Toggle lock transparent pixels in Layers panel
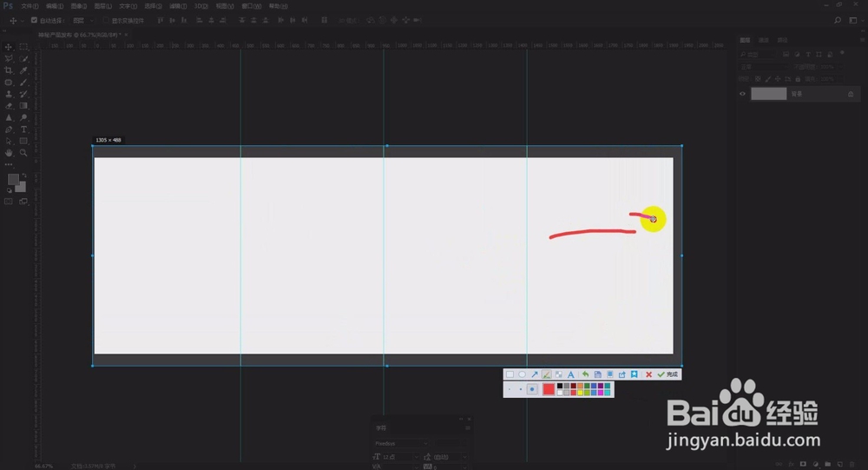Viewport: 868px width, 470px height. tap(757, 79)
